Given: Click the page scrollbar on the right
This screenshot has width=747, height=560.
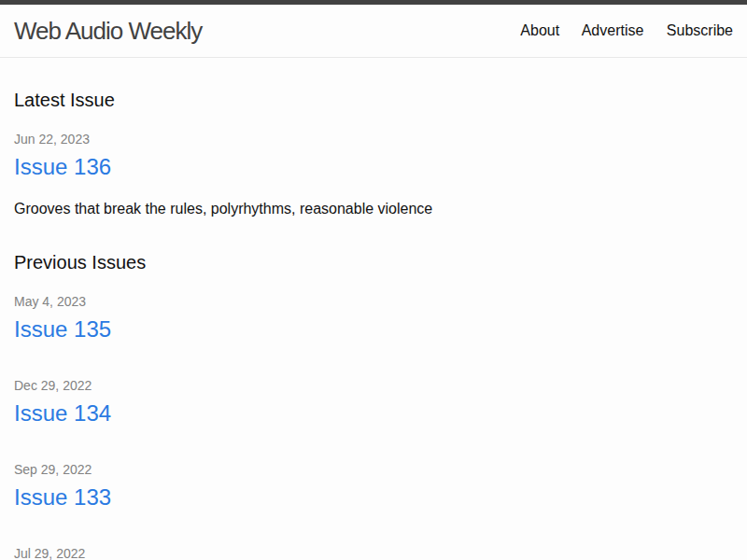Looking at the screenshot, I should click(x=740, y=280).
